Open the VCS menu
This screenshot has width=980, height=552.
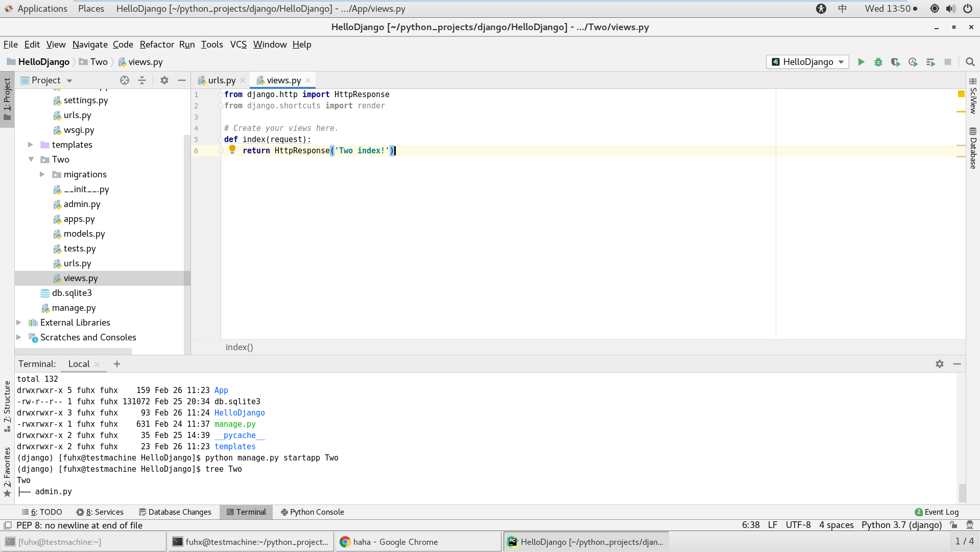click(x=238, y=44)
